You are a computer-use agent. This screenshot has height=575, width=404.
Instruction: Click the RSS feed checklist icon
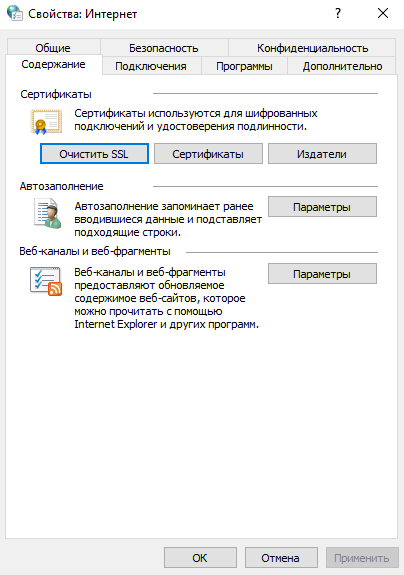point(46,281)
